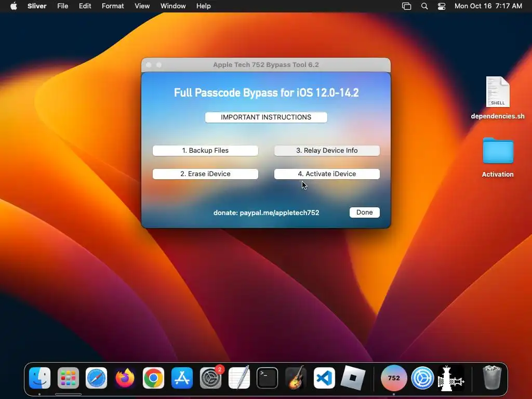Open System Settings with the badge
Screen dimensions: 532x399
point(210,378)
